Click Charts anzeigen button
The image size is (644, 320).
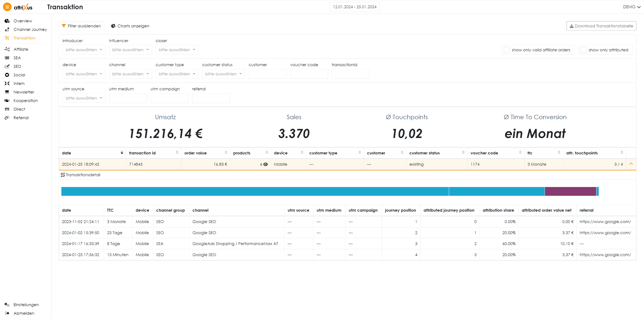pyautogui.click(x=130, y=26)
